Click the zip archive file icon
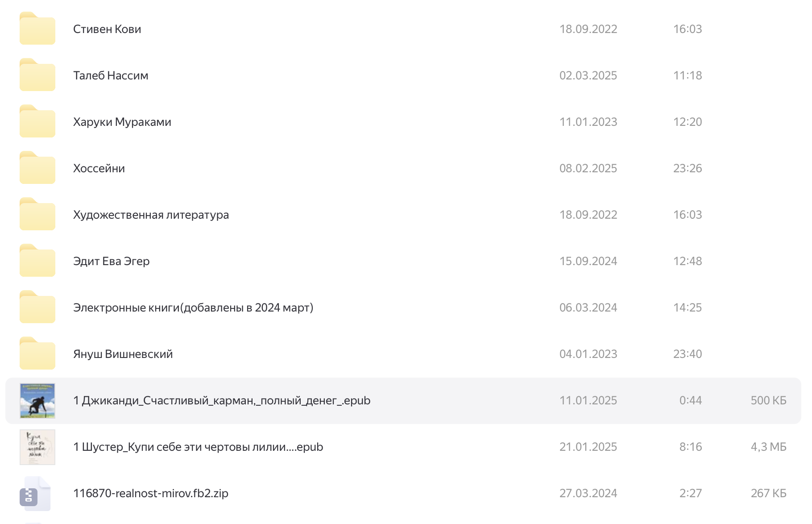Screen dimensions: 812x524 tap(36, 494)
